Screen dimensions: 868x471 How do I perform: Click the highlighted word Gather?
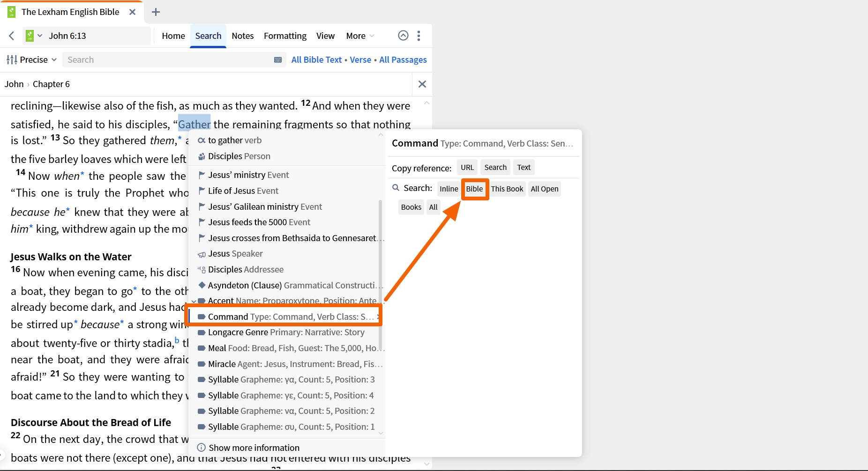point(194,124)
